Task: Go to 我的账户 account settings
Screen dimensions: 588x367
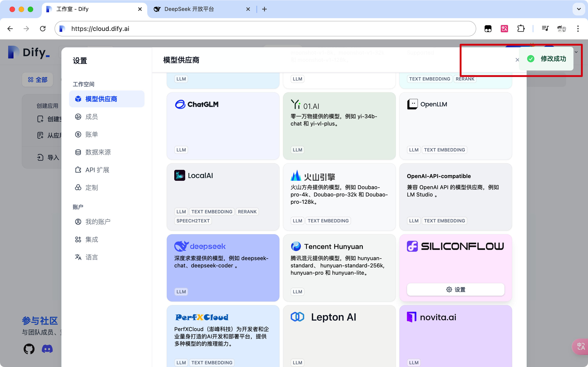Action: [107, 222]
